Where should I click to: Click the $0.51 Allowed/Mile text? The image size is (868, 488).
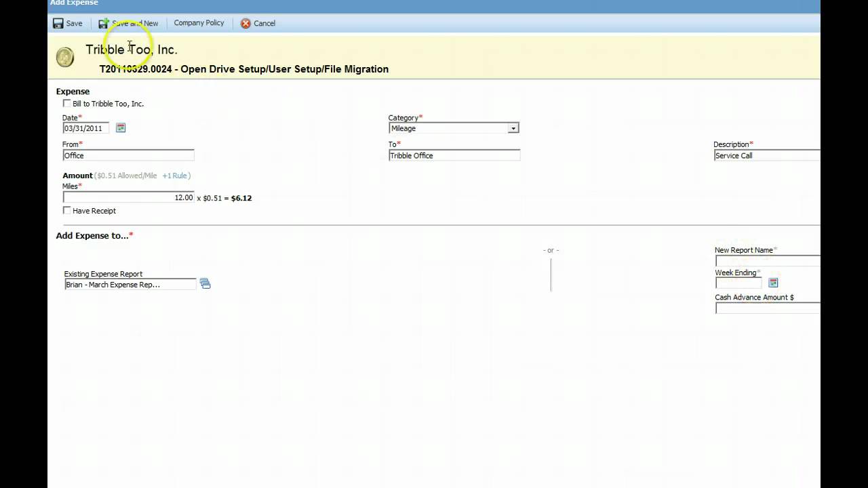[127, 176]
